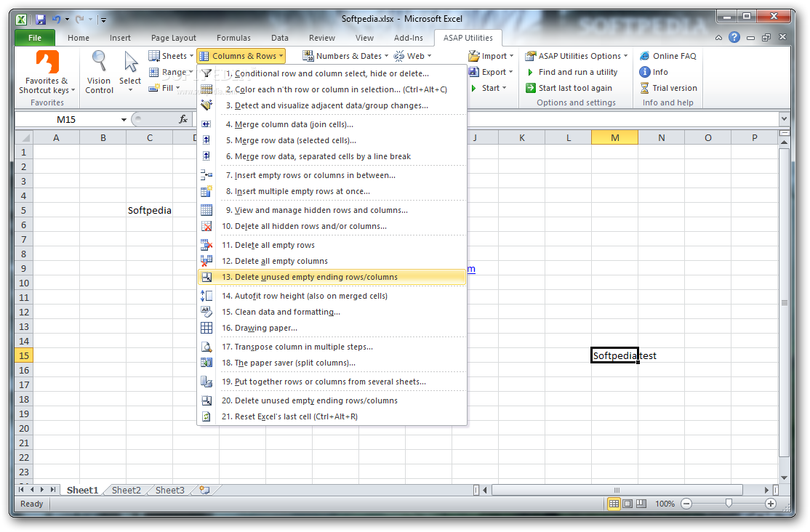
Task: Open the Vision Control magnifier tool
Action: point(99,62)
